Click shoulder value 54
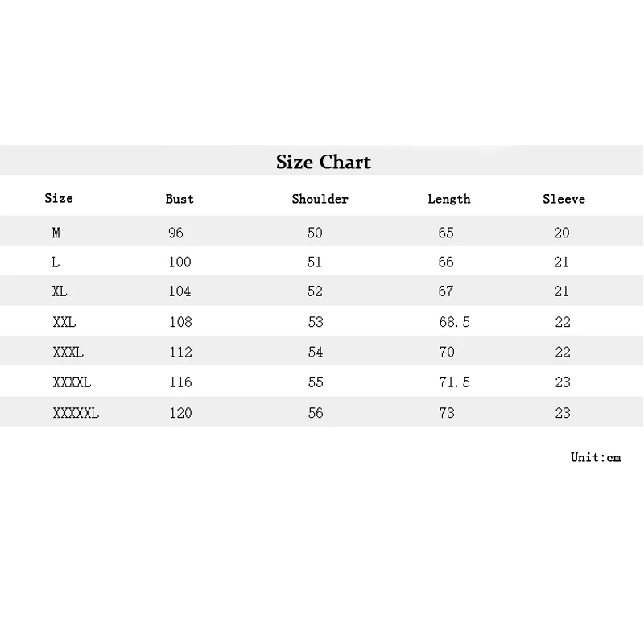This screenshot has height=644, width=644. coord(315,352)
